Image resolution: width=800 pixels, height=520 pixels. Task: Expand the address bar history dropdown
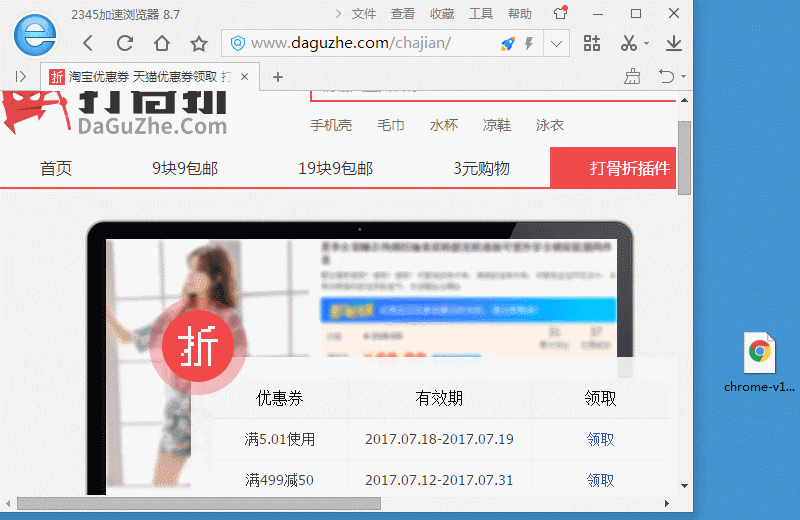click(557, 43)
